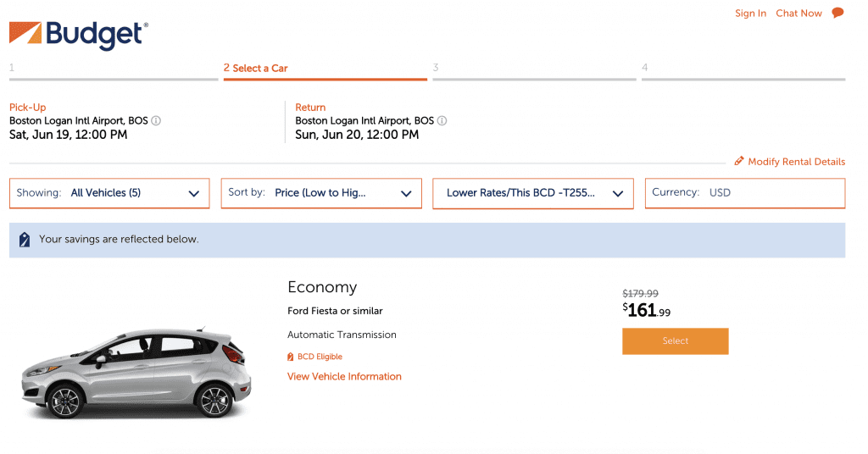The width and height of the screenshot is (868, 454).
Task: Click the chevron in the Lower Rates dropdown
Action: (x=618, y=194)
